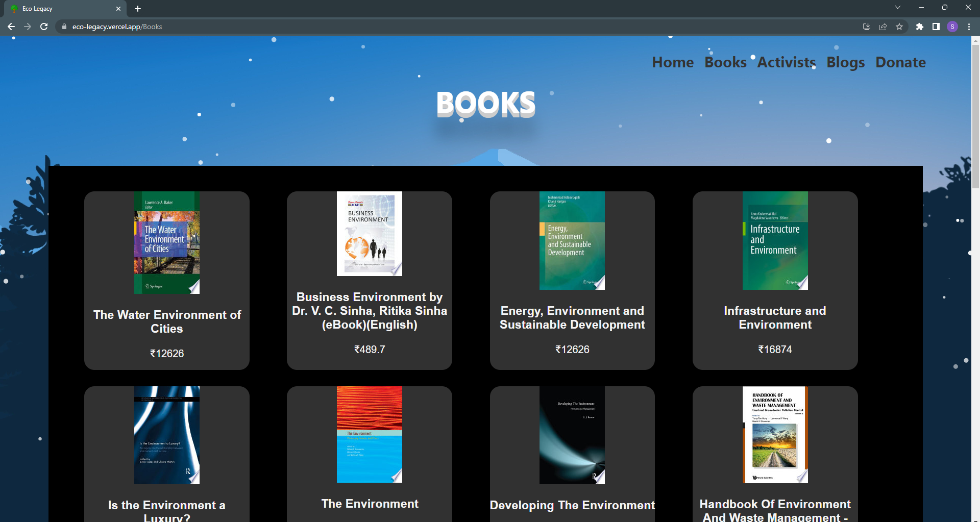Viewport: 980px width, 522px height.
Task: Click the Business Environment book cover
Action: (x=370, y=234)
